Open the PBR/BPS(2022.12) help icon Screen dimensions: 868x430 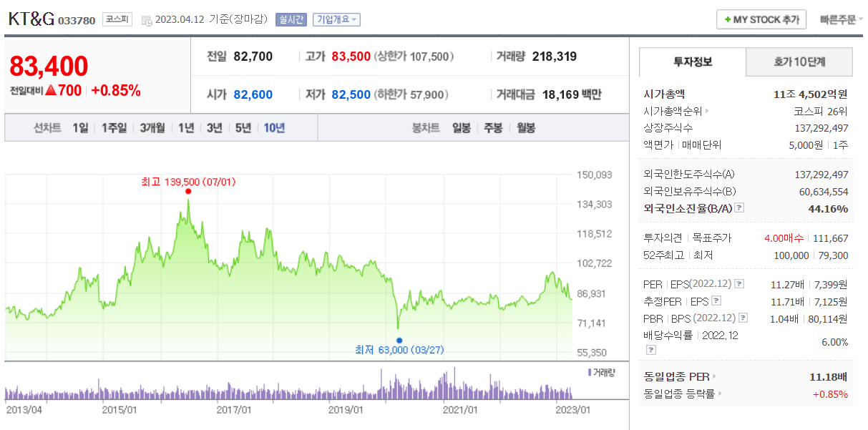[x=743, y=318]
